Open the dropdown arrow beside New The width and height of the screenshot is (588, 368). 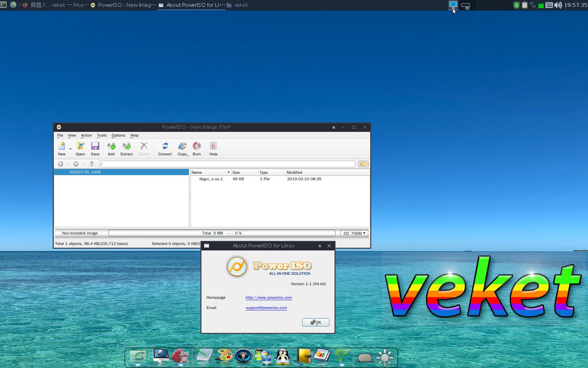(x=70, y=149)
